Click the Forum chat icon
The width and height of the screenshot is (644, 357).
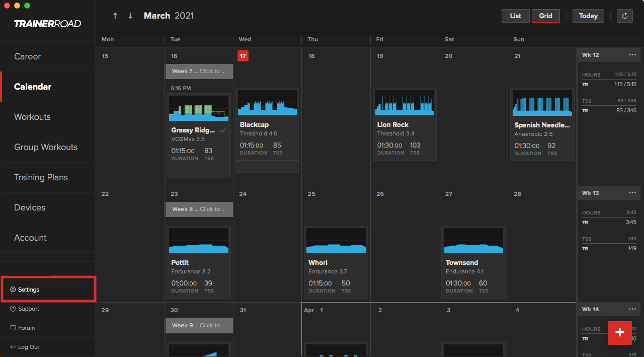pos(13,328)
